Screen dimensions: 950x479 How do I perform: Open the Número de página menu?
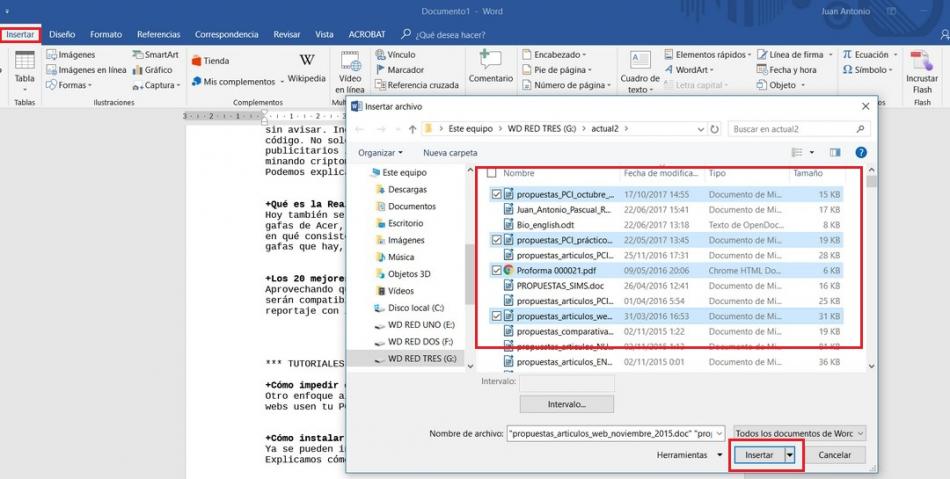click(x=566, y=85)
